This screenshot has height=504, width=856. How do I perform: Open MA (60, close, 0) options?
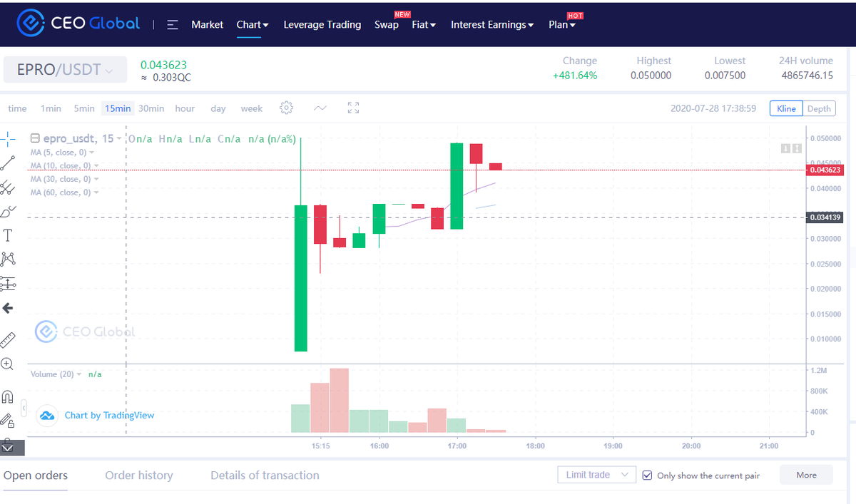tap(96, 192)
